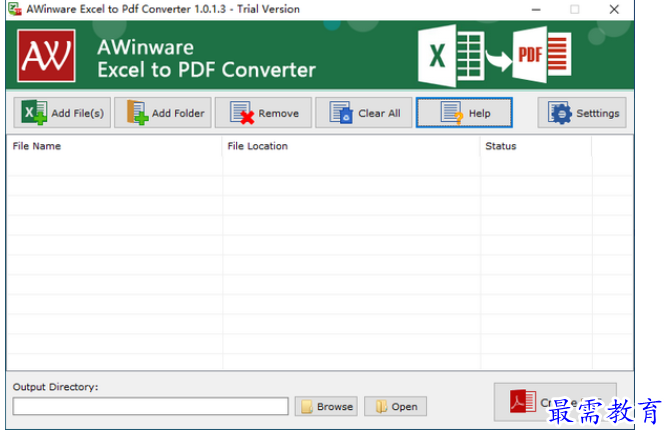Click the AW logo in the banner
This screenshot has height=443, width=670.
click(47, 56)
